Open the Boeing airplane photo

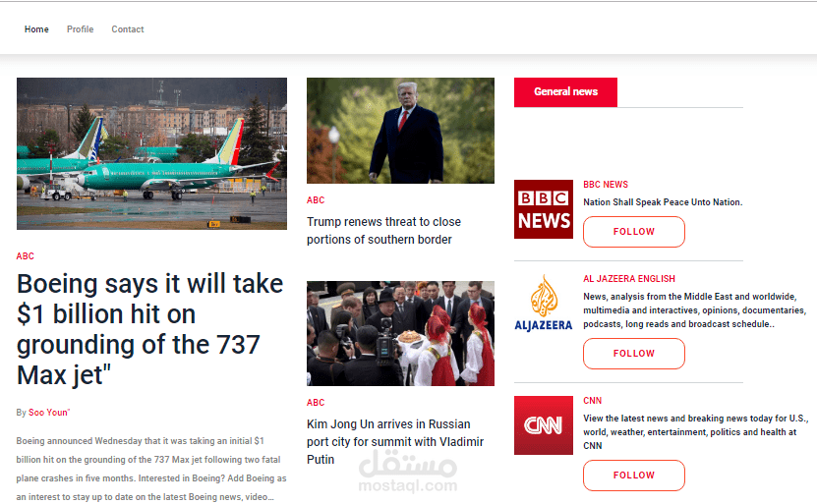coord(151,153)
